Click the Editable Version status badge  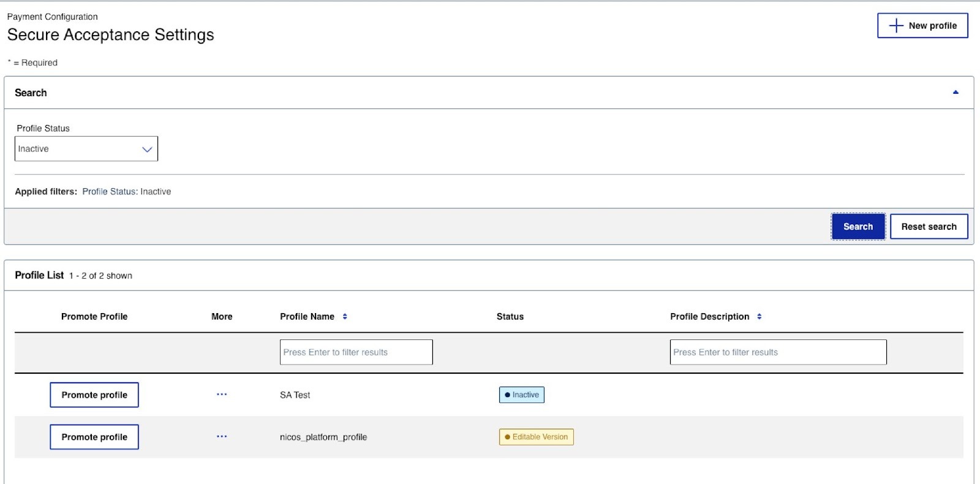(x=537, y=437)
